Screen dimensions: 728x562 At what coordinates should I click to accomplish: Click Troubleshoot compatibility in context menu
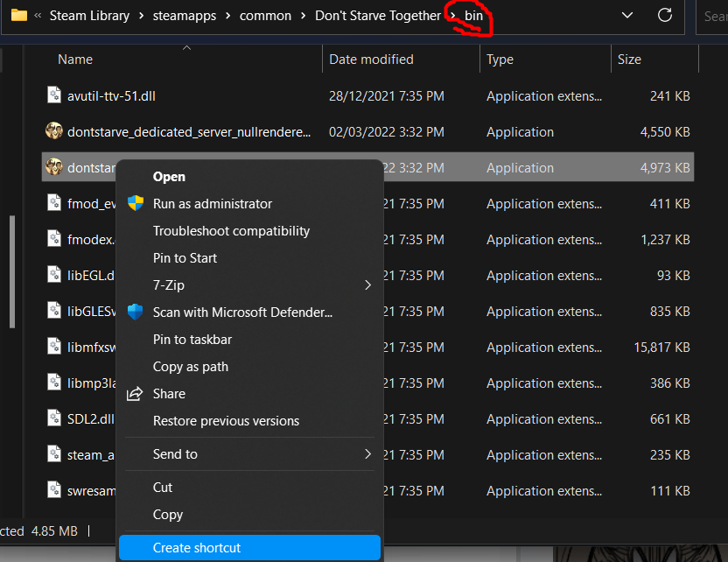[231, 231]
